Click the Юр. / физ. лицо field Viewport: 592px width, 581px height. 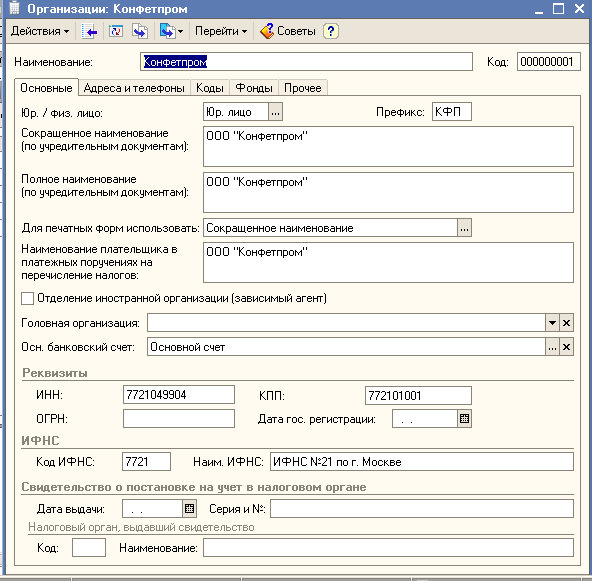coord(236,112)
